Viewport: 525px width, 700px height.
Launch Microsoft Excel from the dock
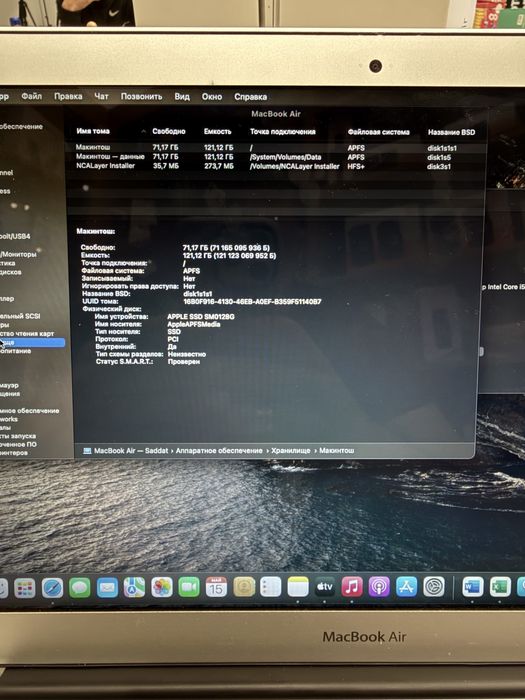(x=500, y=587)
